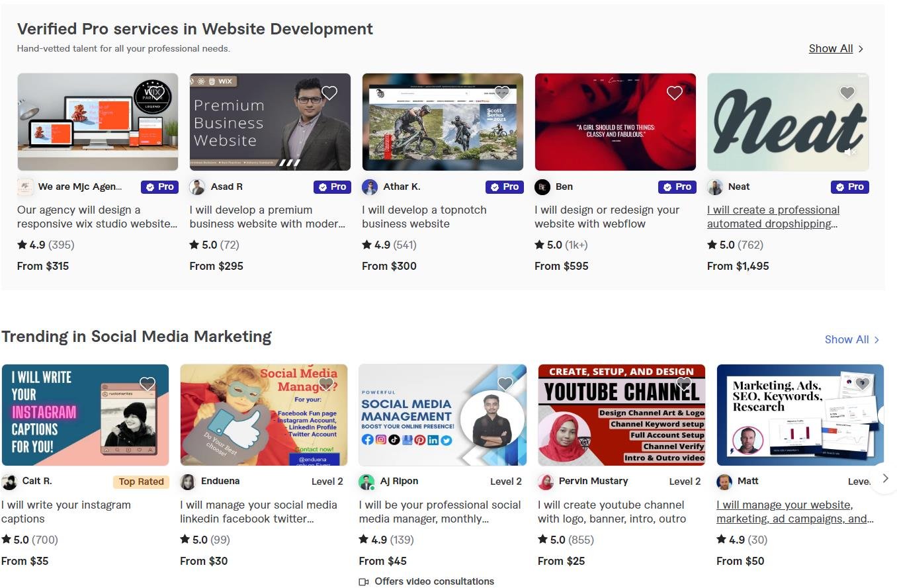
Task: Unmute the Neat gig video
Action: pyautogui.click(x=850, y=153)
